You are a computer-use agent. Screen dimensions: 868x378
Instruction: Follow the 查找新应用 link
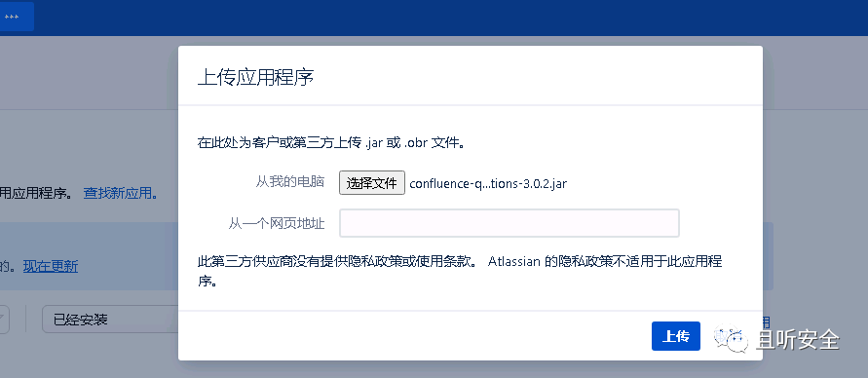click(x=120, y=193)
